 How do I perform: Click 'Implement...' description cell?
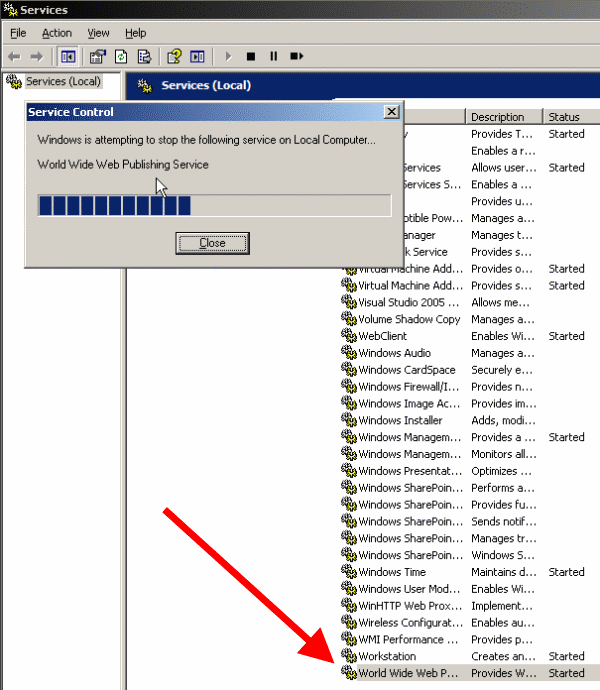[502, 606]
